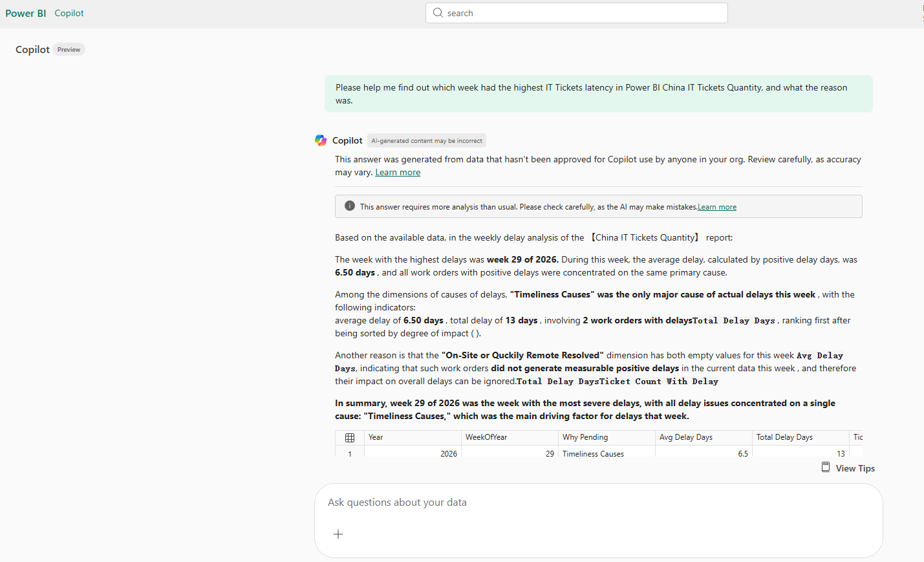Click the Copilot page heading
924x562 pixels.
32,50
